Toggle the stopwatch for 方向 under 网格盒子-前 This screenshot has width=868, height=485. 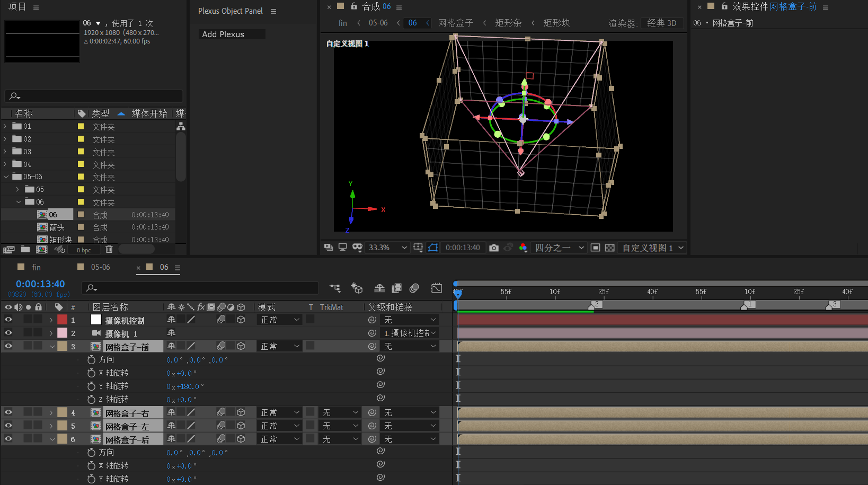click(91, 359)
